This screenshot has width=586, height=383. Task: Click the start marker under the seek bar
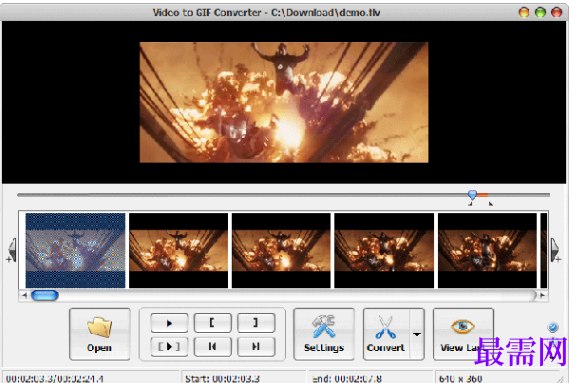coord(471,204)
